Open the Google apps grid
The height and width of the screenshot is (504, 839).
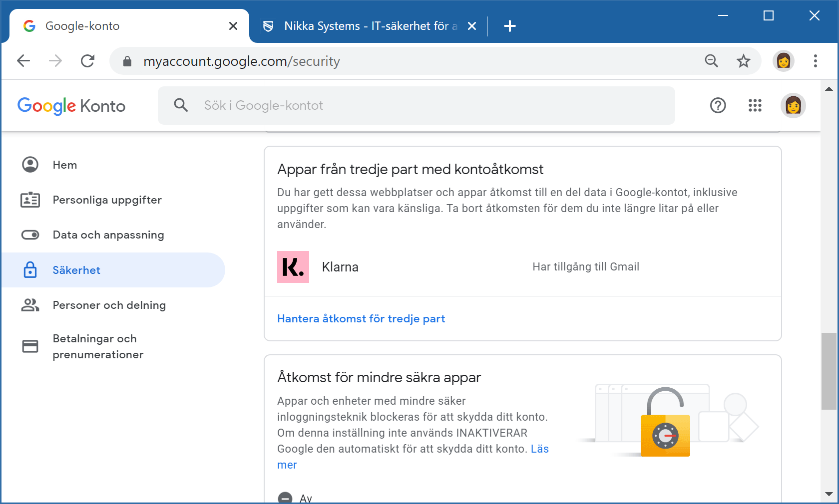tap(755, 105)
